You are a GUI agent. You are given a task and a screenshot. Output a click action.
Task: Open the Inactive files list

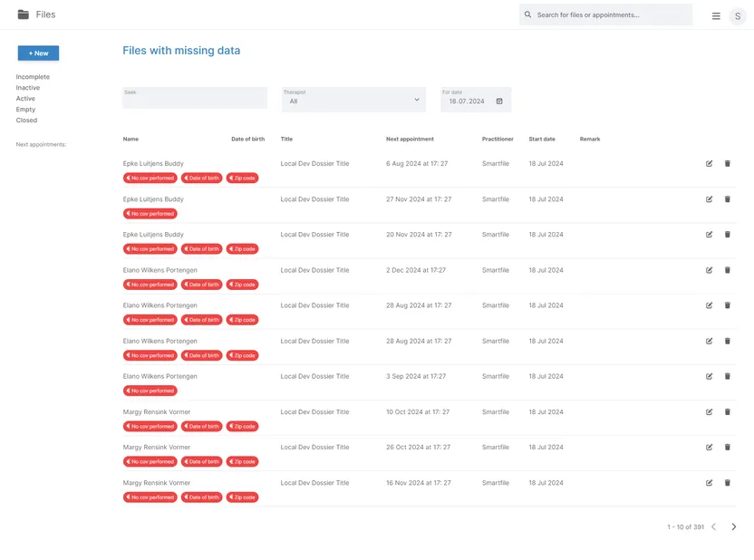tap(28, 88)
